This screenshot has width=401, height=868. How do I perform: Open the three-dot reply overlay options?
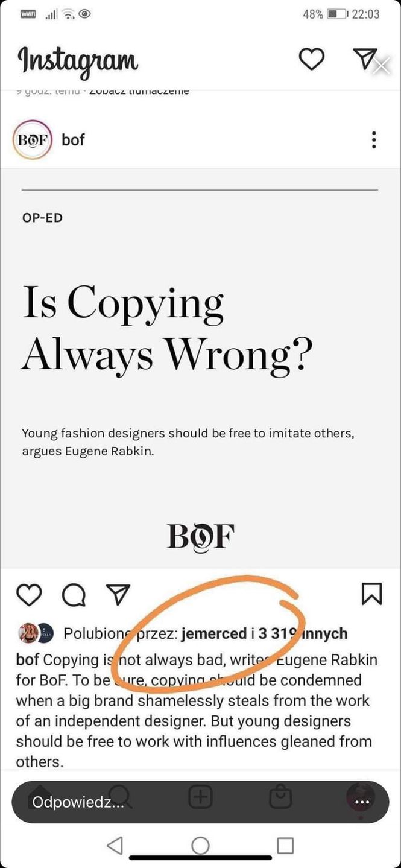(x=362, y=802)
